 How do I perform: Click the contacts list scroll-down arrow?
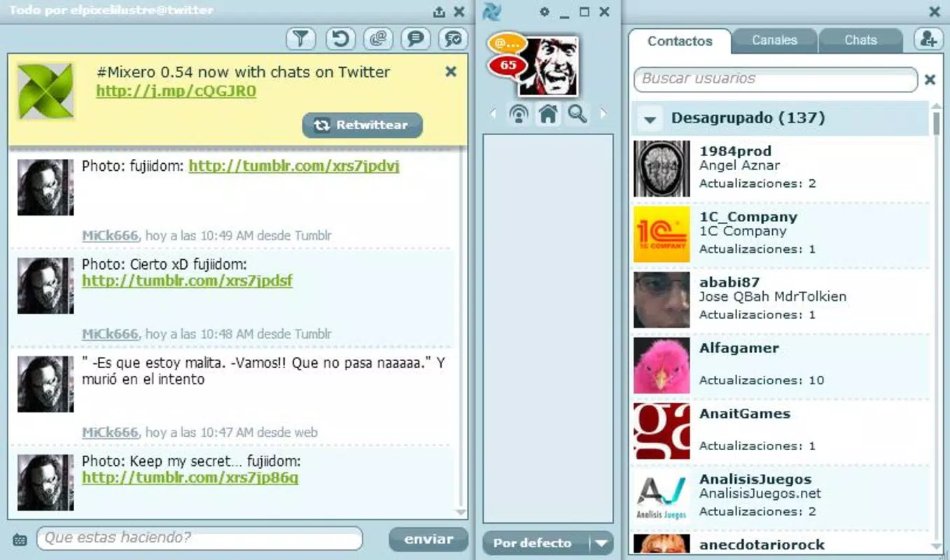click(x=937, y=545)
